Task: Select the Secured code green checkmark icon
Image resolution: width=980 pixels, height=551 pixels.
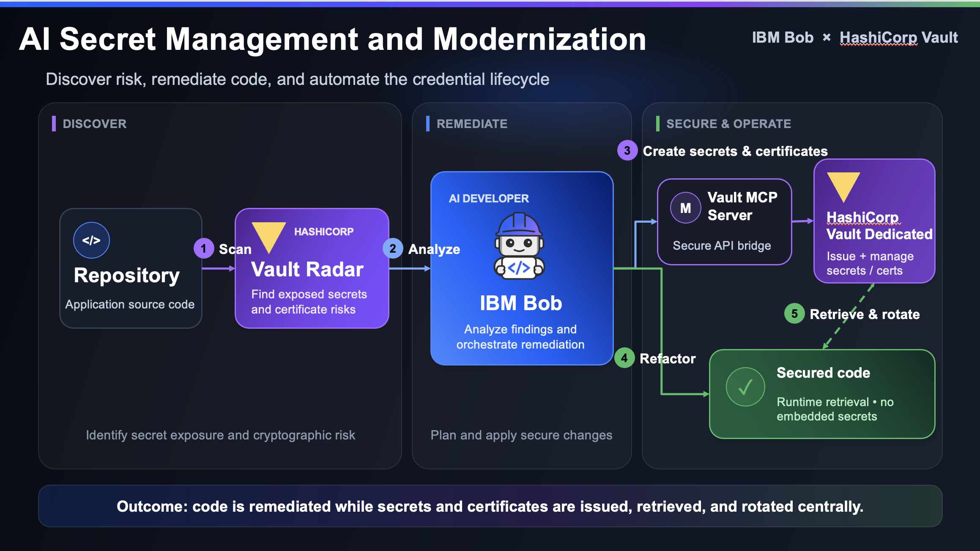Action: (x=745, y=387)
